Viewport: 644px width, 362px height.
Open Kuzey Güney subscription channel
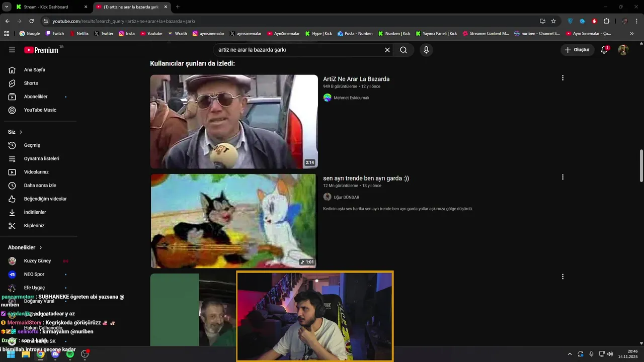38,261
